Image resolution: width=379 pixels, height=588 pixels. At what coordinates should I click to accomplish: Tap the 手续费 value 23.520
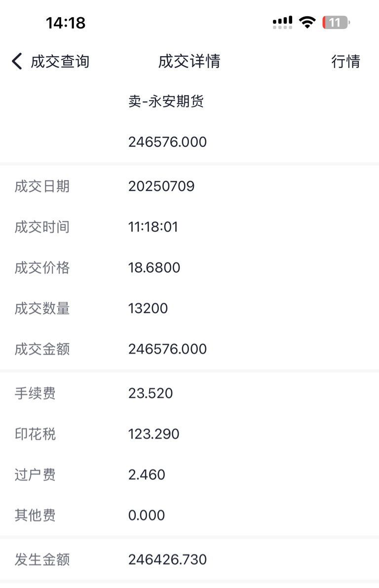pos(151,393)
